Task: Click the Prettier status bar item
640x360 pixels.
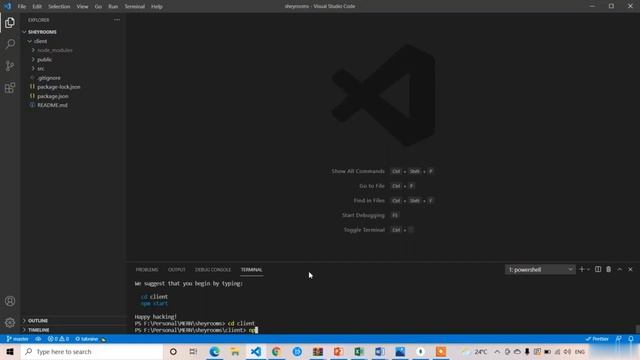Action: pyautogui.click(x=597, y=339)
